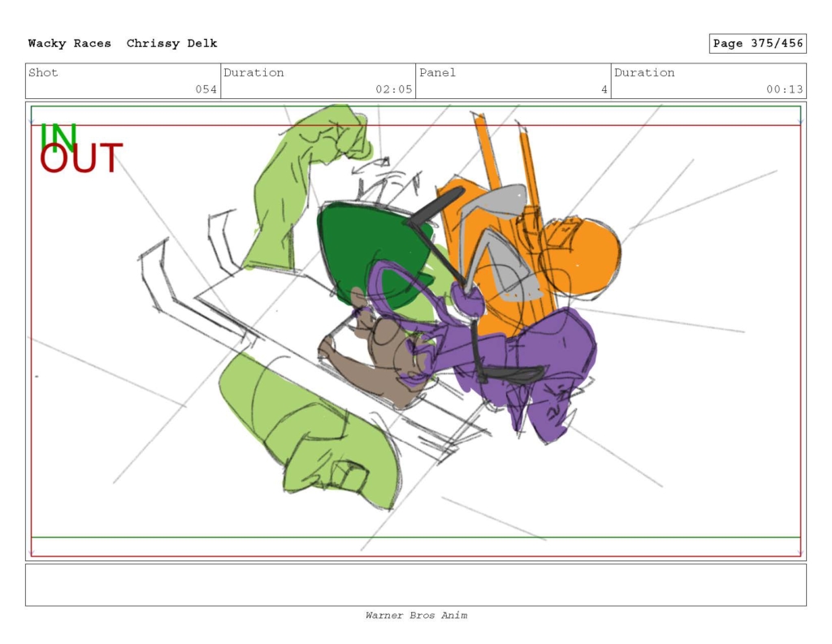
Task: Click the storyboard panel drawing
Action: coord(416,331)
